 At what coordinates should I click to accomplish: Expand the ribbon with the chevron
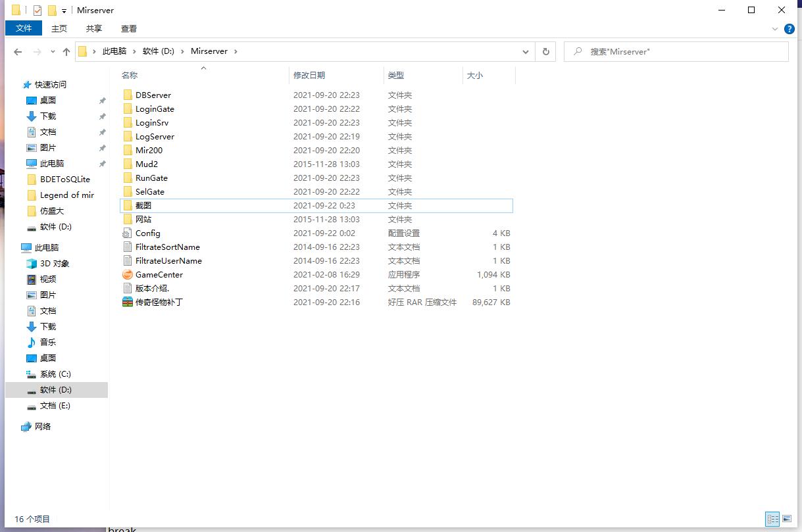[775, 29]
